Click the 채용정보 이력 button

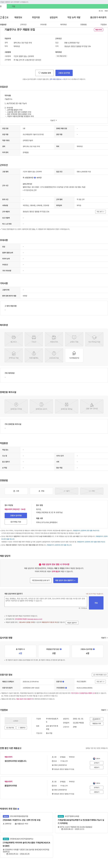[97, 723]
